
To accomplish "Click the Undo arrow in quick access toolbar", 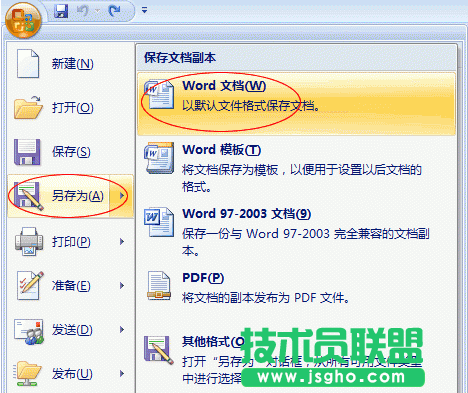I will 82,11.
